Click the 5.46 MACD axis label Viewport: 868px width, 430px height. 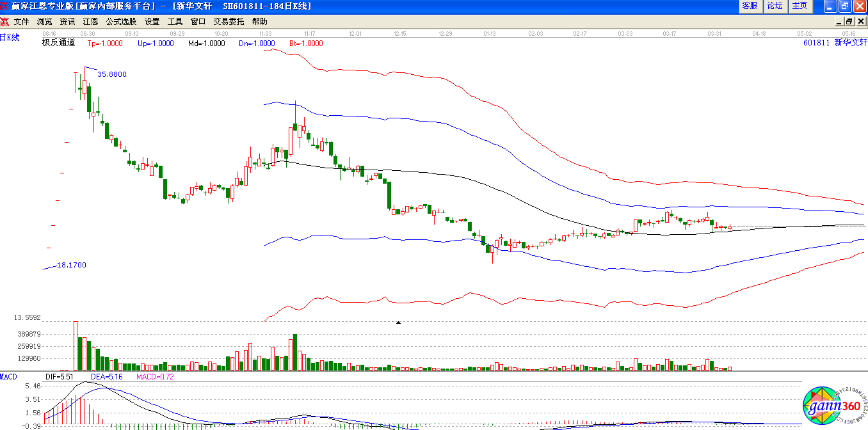point(33,387)
